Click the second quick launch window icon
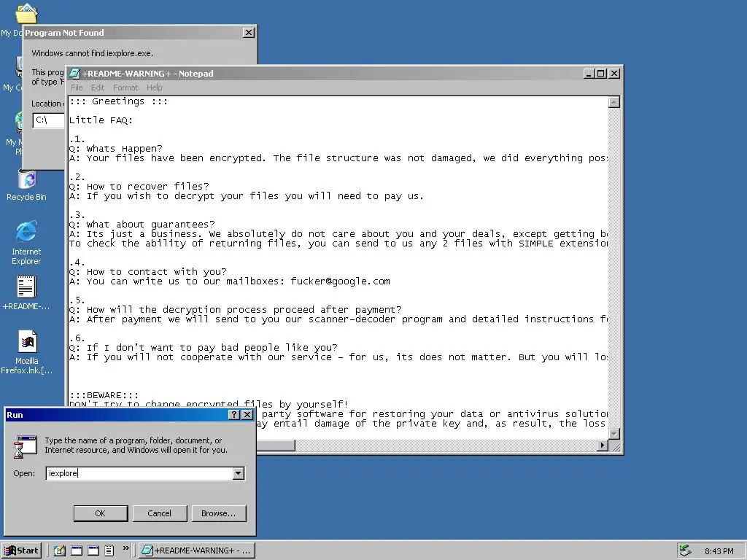 click(x=77, y=551)
